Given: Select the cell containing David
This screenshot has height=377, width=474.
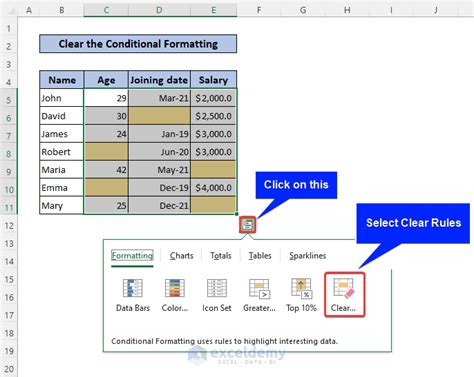Looking at the screenshot, I should click(62, 116).
